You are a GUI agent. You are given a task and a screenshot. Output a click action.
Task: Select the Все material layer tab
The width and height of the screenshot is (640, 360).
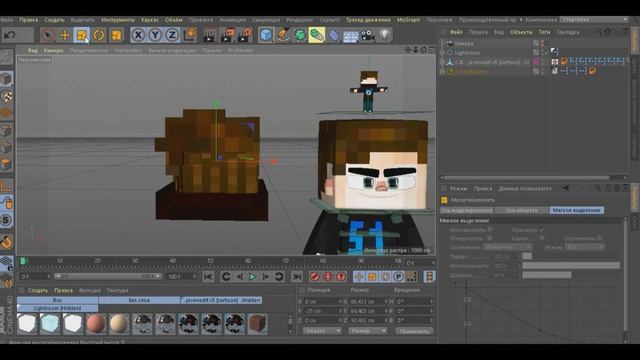click(x=57, y=300)
